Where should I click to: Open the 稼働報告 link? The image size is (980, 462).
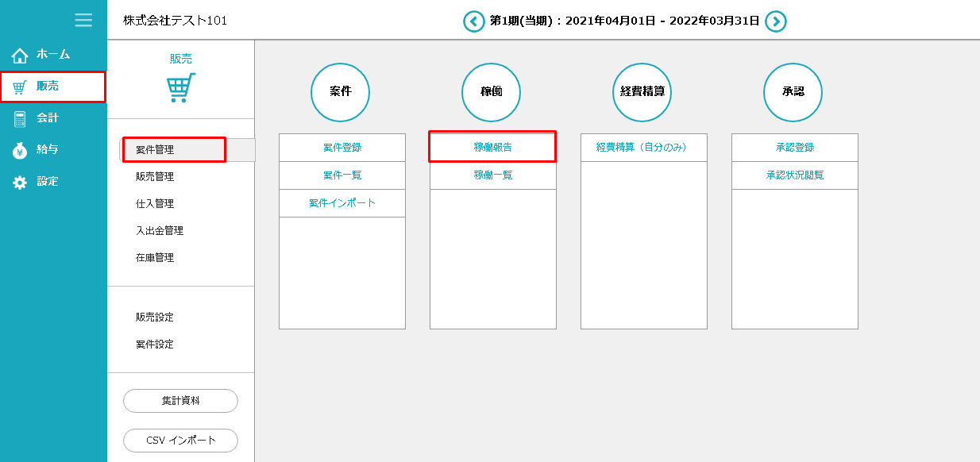point(493,148)
